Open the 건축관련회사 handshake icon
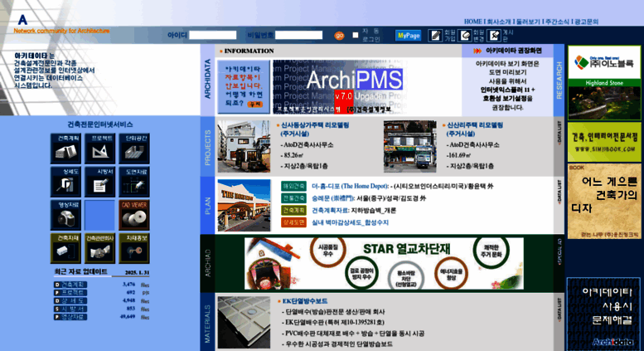This screenshot has width=644, height=351. coord(99,249)
